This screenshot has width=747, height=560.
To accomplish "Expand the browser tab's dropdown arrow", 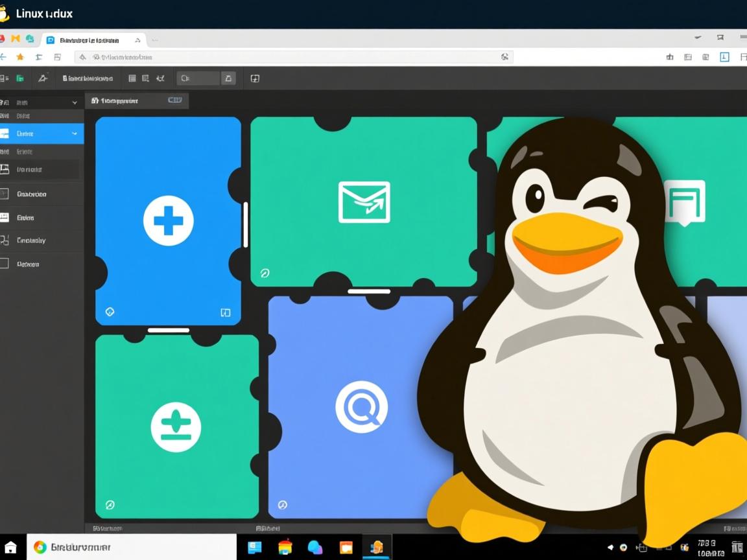I will tap(137, 40).
